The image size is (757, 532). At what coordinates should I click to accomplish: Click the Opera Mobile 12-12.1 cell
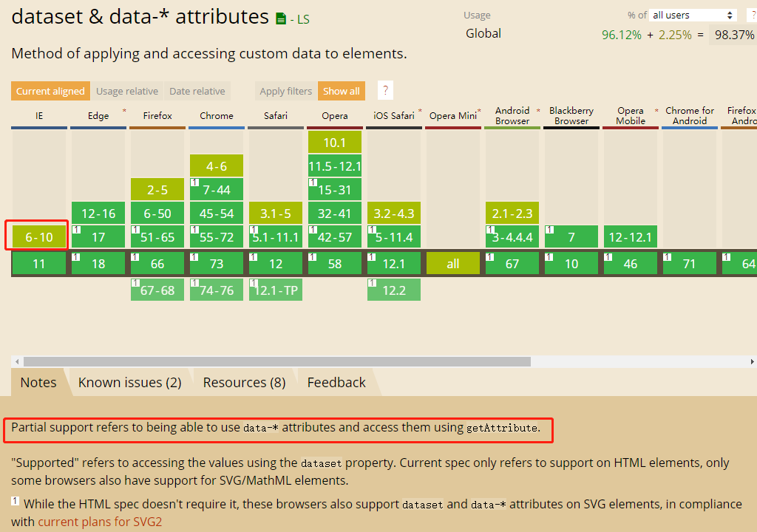coord(631,237)
